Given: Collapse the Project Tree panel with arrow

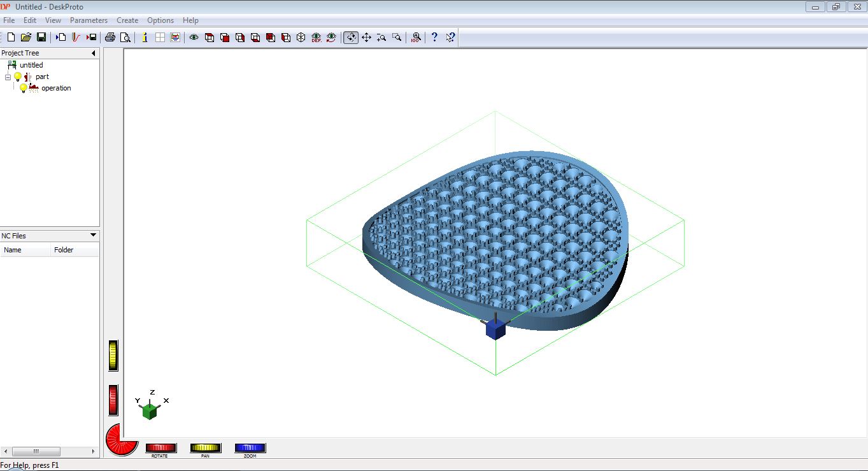Looking at the screenshot, I should pyautogui.click(x=94, y=53).
